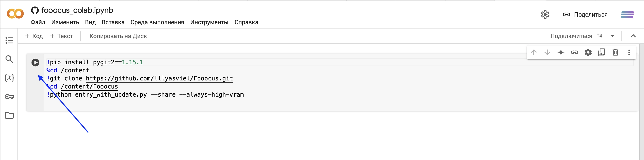The image size is (644, 160).
Task: Move cell up with arrow
Action: point(533,52)
